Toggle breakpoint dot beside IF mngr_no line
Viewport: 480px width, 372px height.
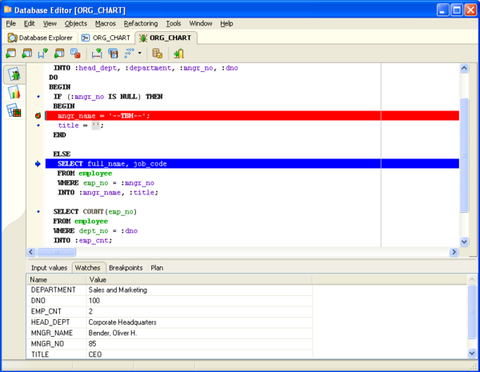pos(38,97)
